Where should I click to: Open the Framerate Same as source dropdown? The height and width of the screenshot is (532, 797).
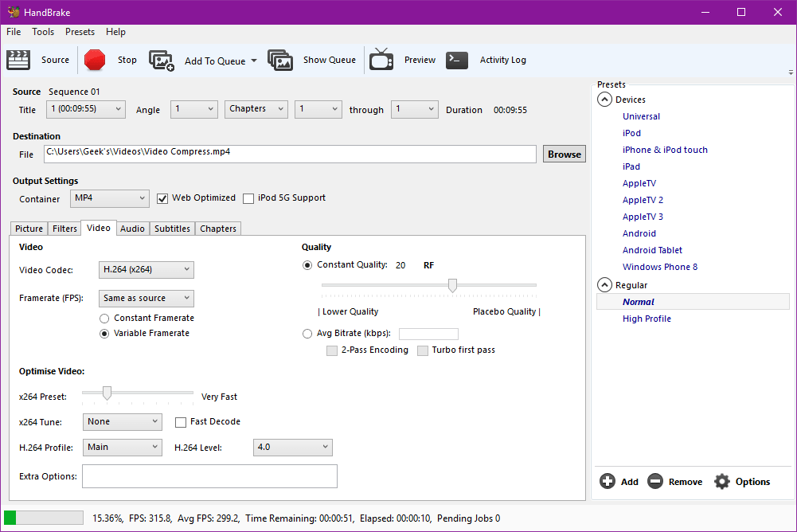[147, 298]
